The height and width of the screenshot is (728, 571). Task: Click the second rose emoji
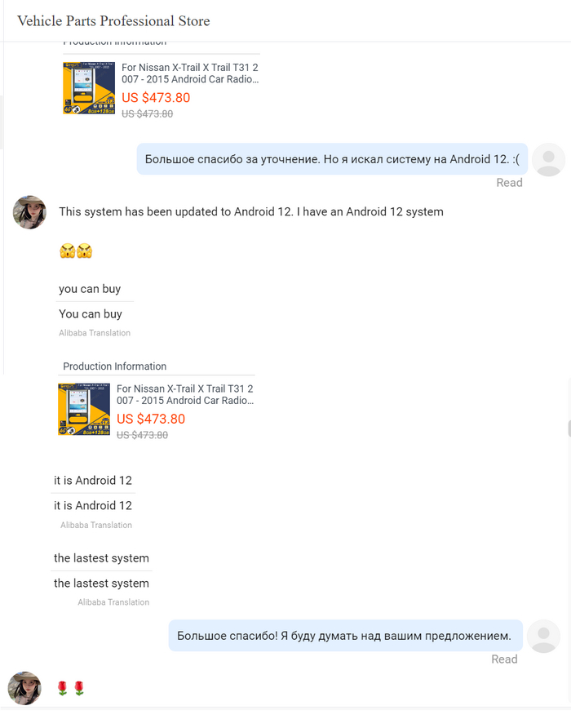click(x=79, y=689)
